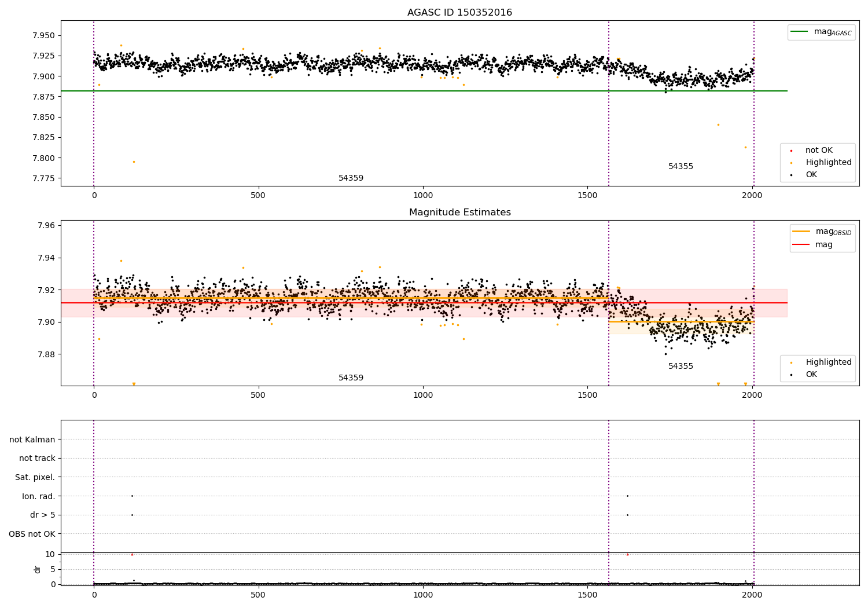
Task: Click the 54359 obsid label in top plot
Action: coord(351,178)
